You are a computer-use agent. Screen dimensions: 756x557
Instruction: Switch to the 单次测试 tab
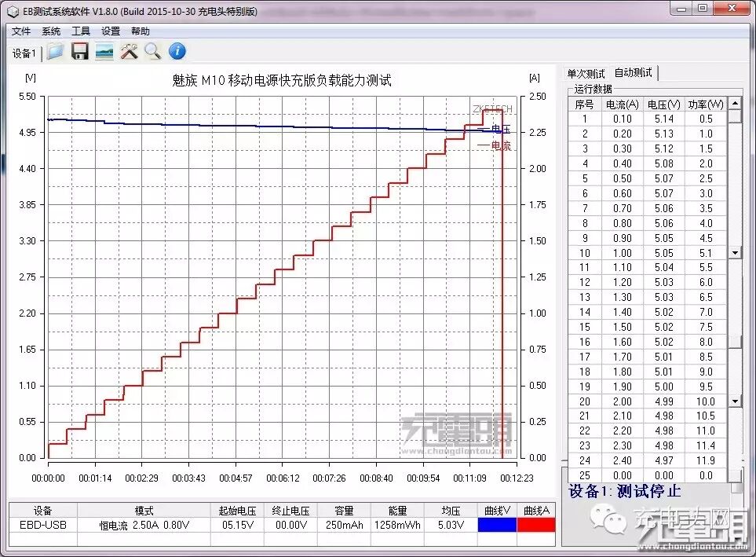(586, 74)
